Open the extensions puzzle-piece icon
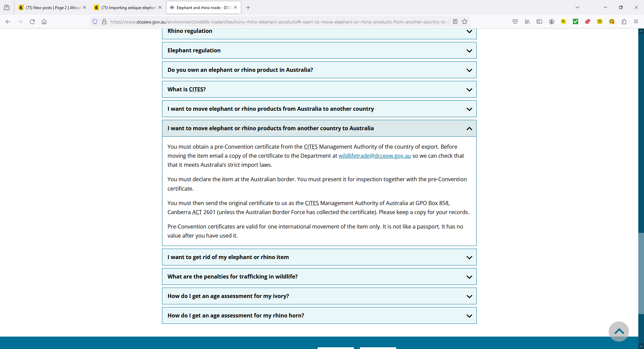The height and width of the screenshot is (349, 644). [624, 22]
